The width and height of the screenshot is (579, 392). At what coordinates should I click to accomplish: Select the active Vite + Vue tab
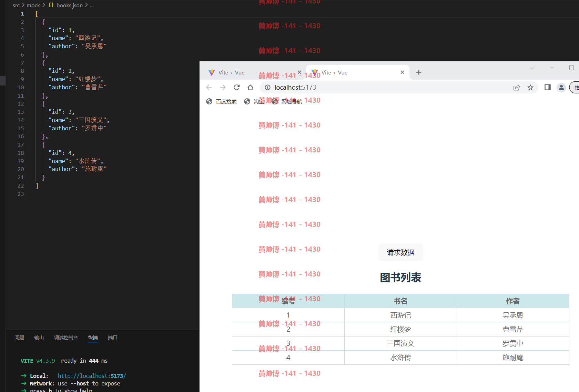point(358,72)
